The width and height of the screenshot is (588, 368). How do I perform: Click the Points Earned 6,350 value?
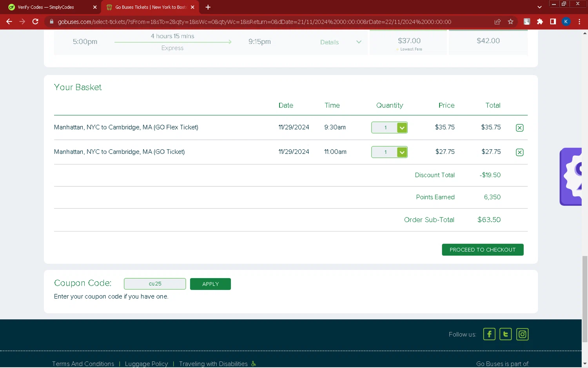pos(492,197)
